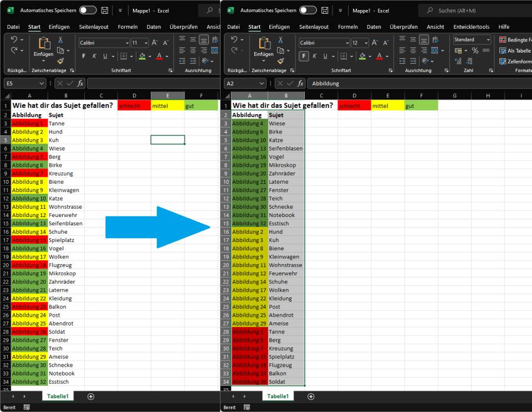Image resolution: width=532 pixels, height=412 pixels.
Task: Click the fill color bucket icon in right window
Action: (362, 56)
